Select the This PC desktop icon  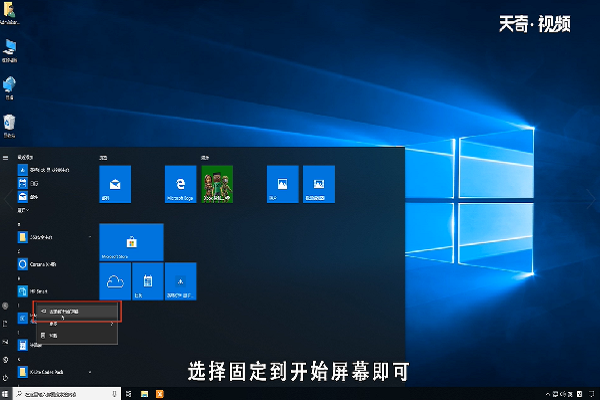coord(9,51)
